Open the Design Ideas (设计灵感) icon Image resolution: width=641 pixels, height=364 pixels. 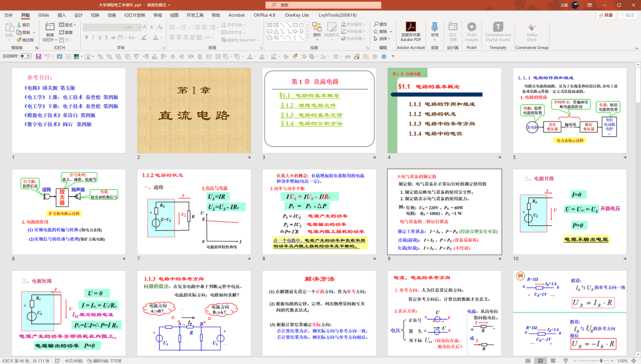click(x=452, y=27)
